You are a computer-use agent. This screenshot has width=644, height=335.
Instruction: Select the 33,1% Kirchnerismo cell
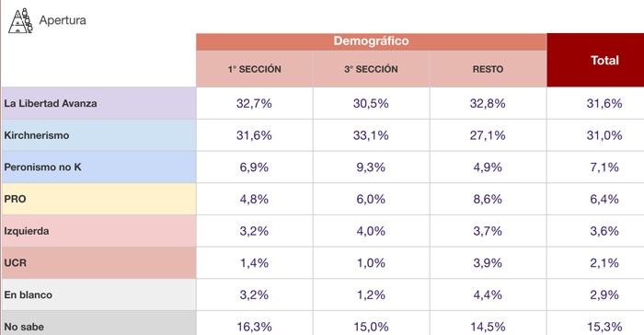coord(372,135)
